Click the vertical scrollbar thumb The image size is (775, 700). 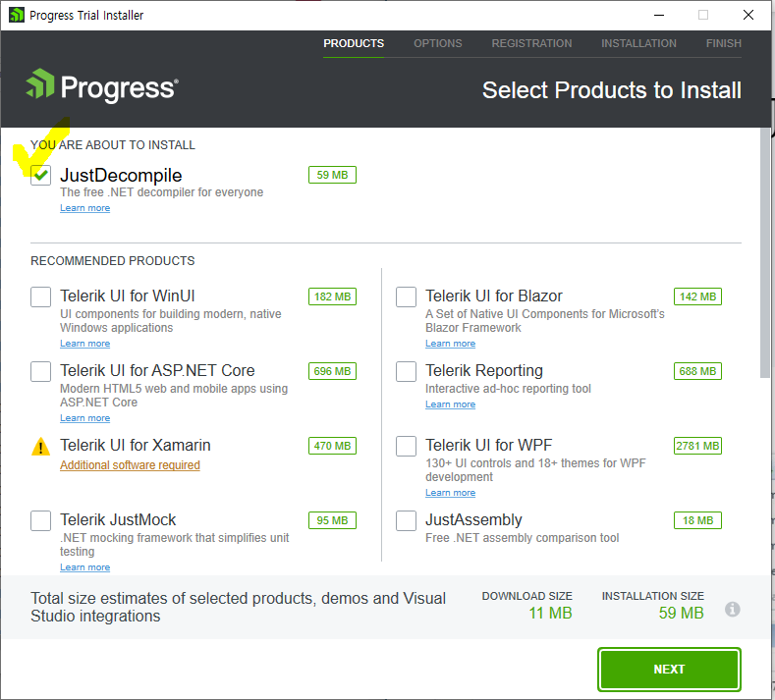[764, 253]
